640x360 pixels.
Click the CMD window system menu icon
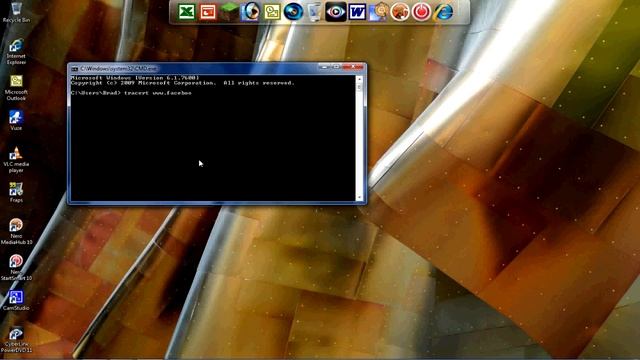pyautogui.click(x=74, y=69)
